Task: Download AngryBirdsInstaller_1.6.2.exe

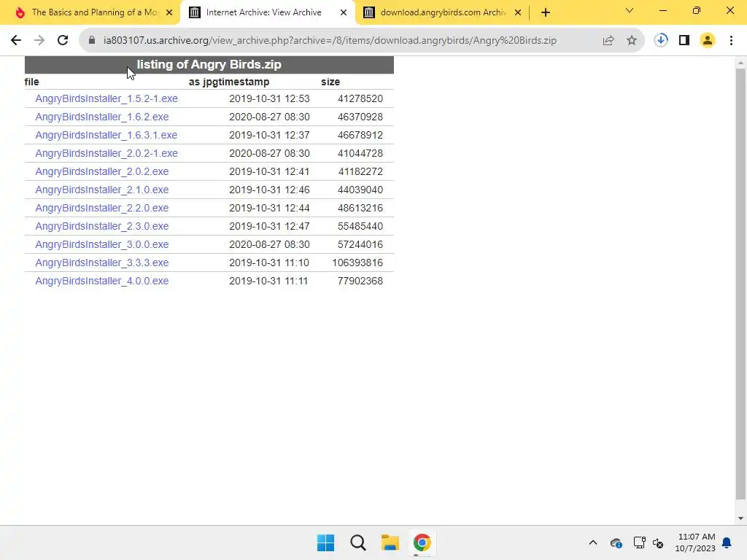Action: point(102,117)
